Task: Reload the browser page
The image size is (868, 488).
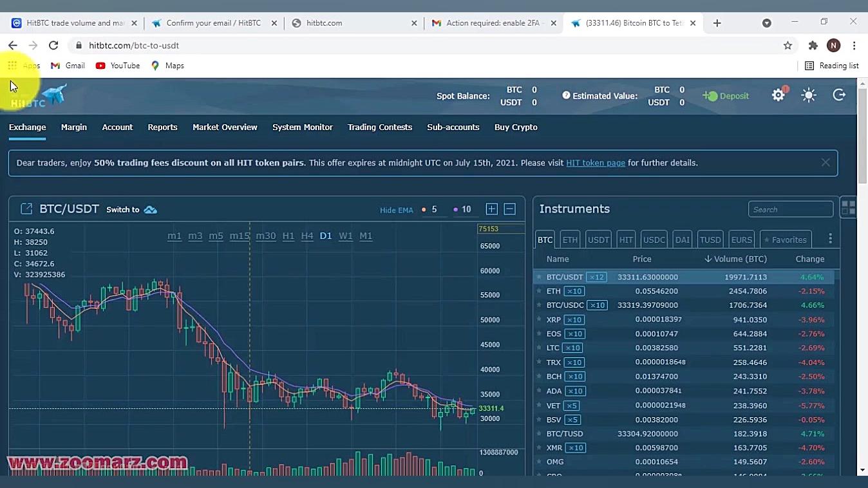Action: pyautogui.click(x=53, y=45)
